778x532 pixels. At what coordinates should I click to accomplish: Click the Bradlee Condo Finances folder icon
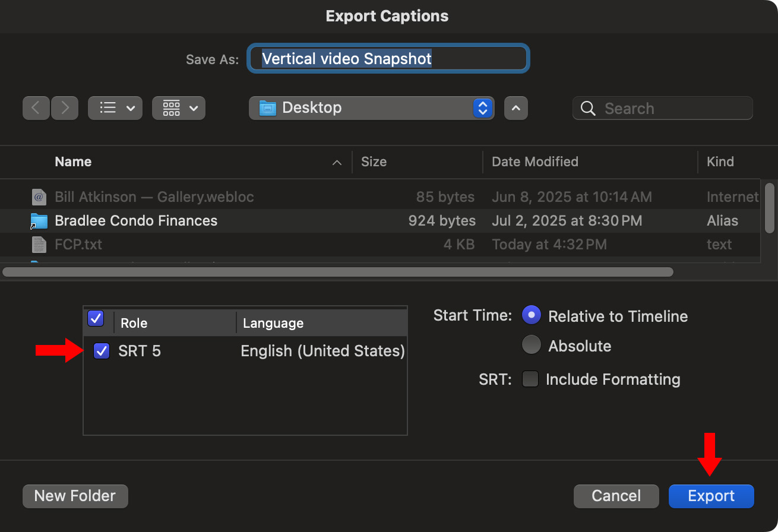pos(39,221)
